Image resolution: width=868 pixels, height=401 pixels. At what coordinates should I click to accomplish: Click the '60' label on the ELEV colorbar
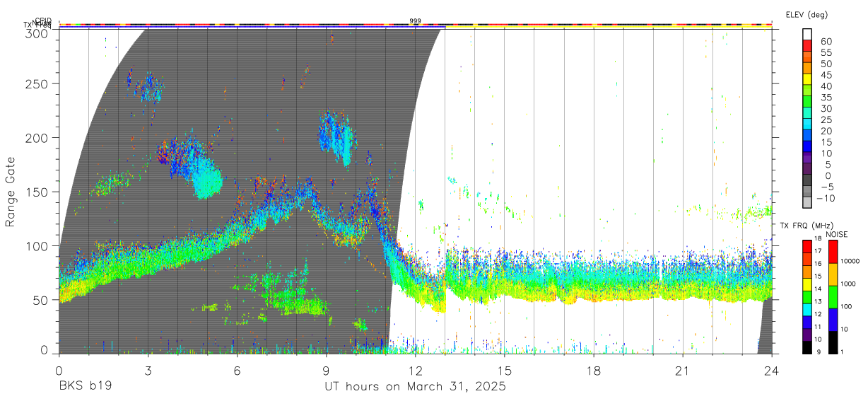tap(826, 41)
